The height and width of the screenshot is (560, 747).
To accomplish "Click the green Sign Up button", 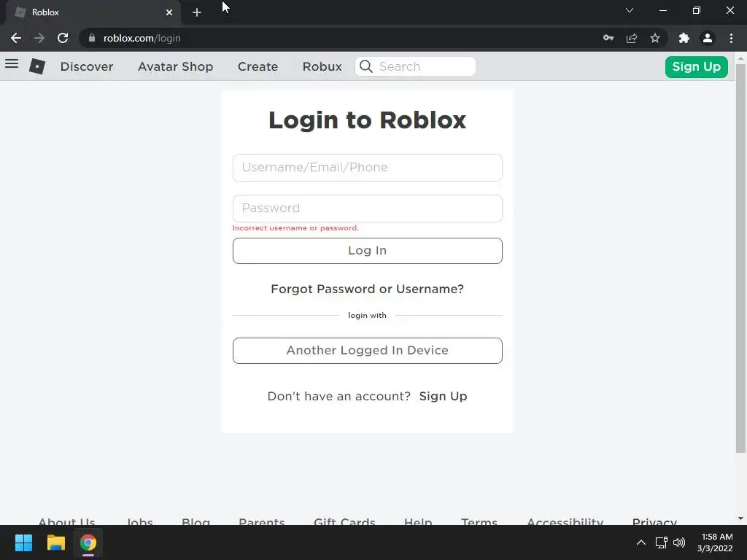I will pyautogui.click(x=696, y=66).
